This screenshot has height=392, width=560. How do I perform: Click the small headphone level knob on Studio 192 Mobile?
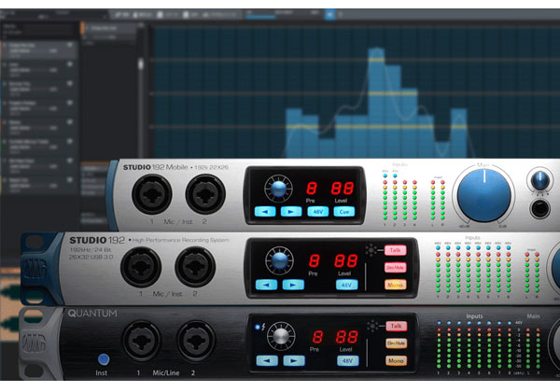[539, 181]
